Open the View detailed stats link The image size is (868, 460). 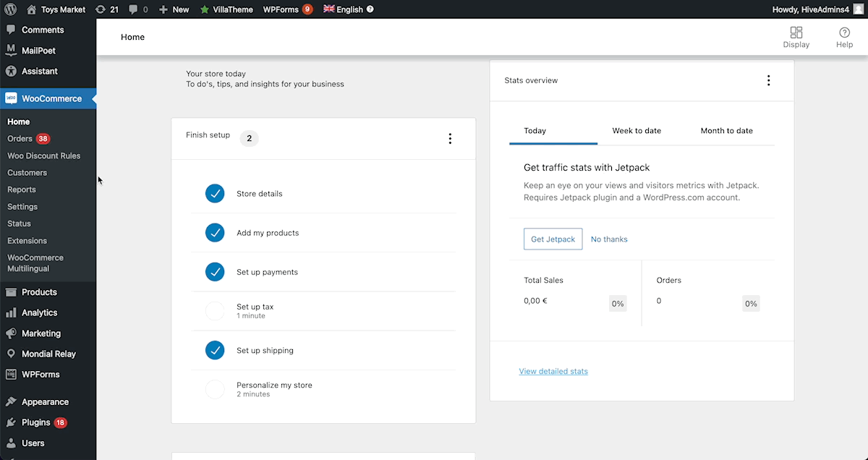[x=553, y=371]
